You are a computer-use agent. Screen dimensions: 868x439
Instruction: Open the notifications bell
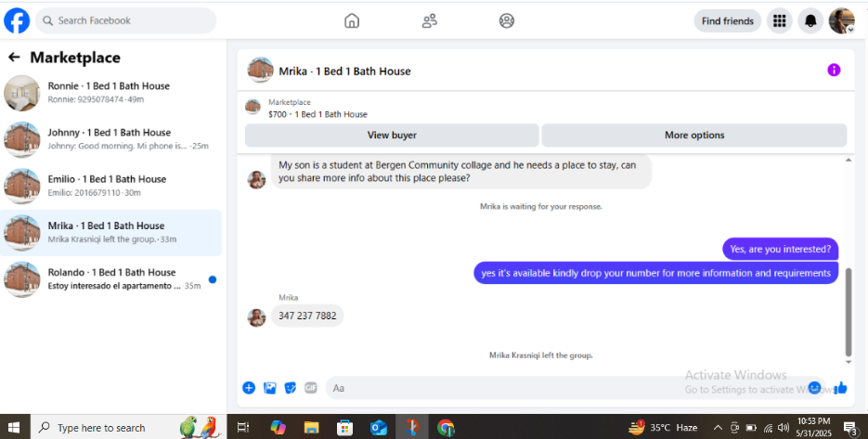click(x=810, y=21)
